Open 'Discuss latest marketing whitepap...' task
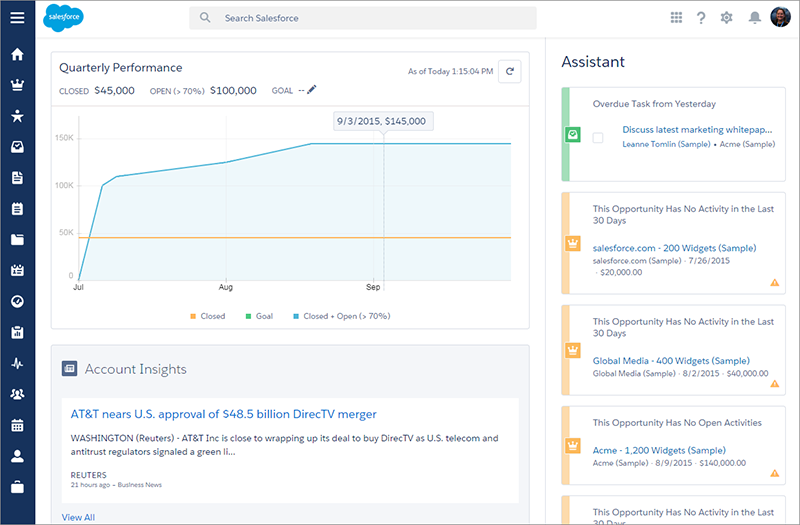800x525 pixels. 697,130
